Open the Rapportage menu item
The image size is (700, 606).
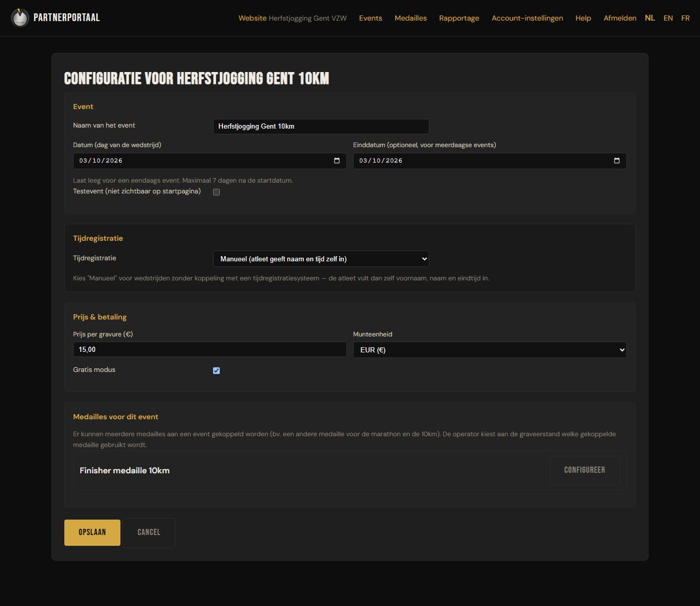coord(459,18)
